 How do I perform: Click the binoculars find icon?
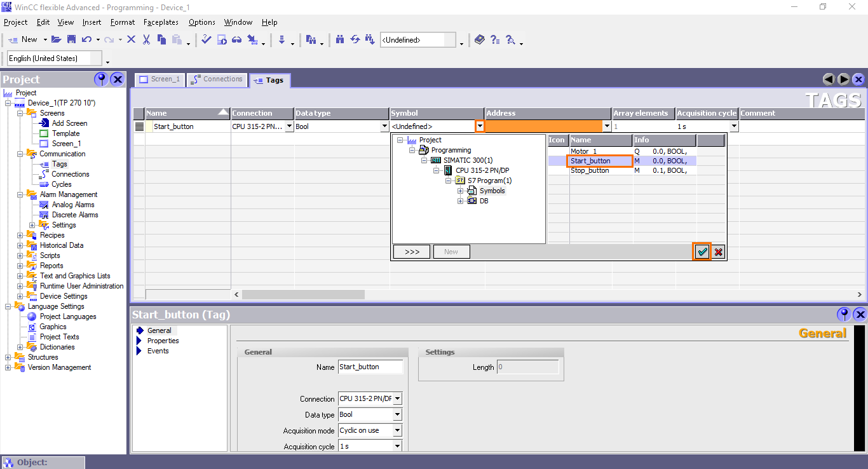340,39
